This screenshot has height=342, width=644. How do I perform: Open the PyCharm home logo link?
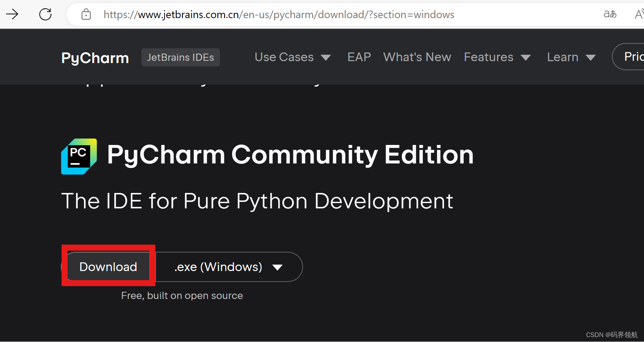click(x=95, y=58)
